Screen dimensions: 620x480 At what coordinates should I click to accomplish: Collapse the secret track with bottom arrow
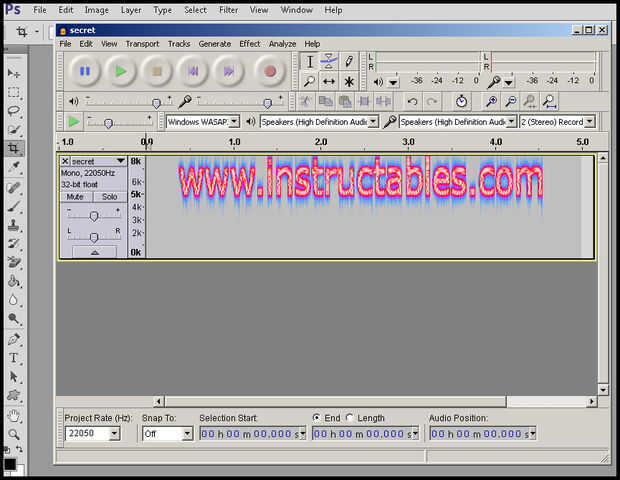(x=95, y=252)
